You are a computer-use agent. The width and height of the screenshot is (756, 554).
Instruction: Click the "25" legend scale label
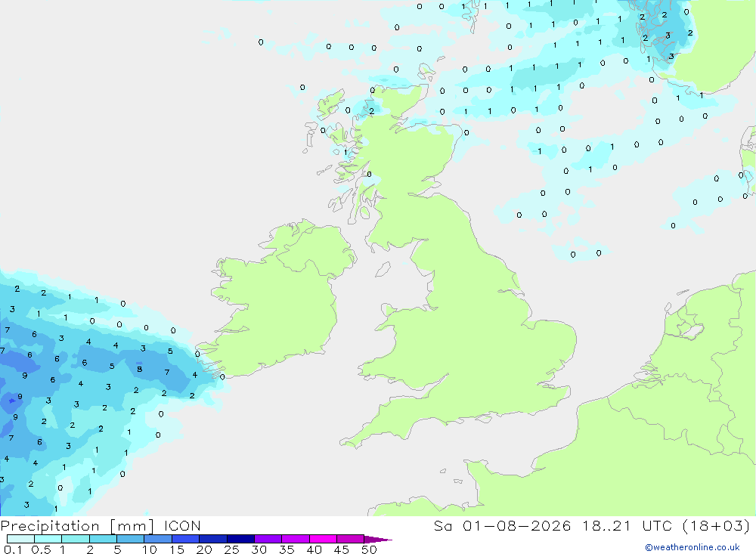pos(232,549)
